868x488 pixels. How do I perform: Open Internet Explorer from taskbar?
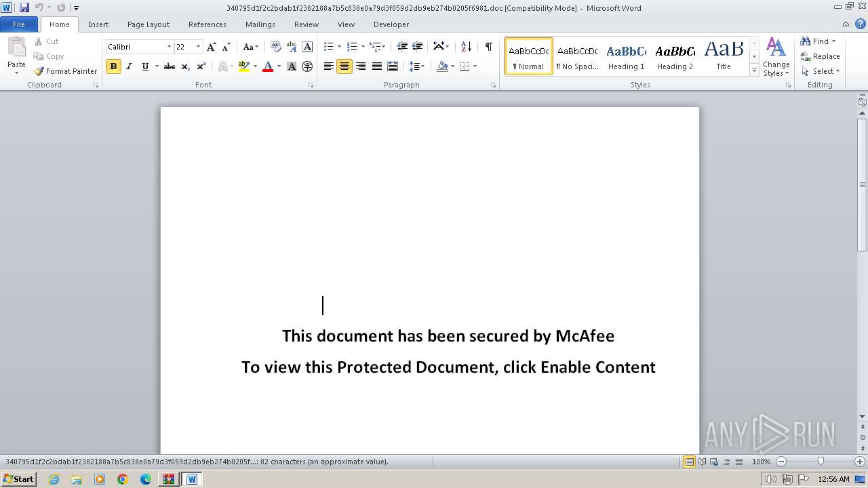(x=54, y=479)
